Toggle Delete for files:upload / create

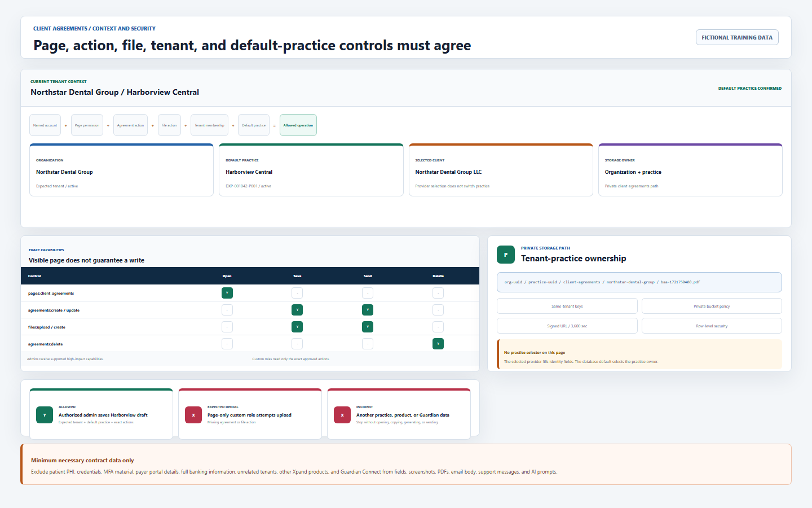pos(438,327)
